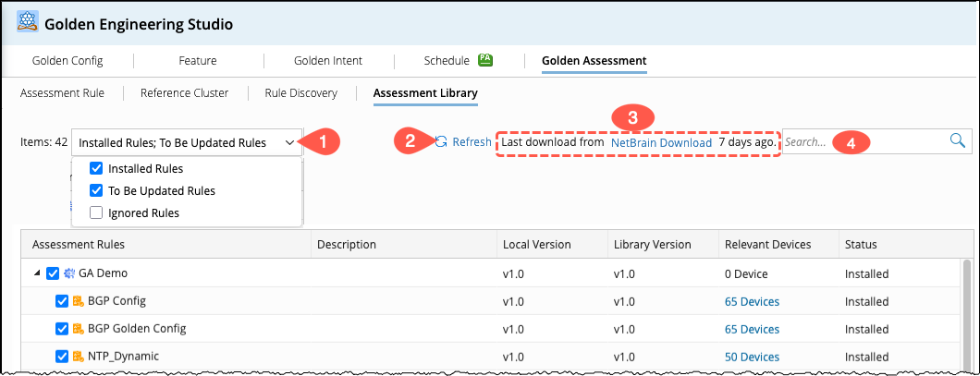Click the GA Demo rule group icon
This screenshot has height=376, width=980.
[69, 273]
